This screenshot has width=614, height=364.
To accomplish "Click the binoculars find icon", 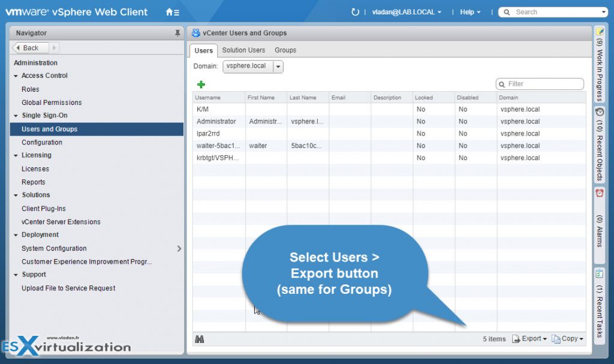I will pyautogui.click(x=200, y=339).
